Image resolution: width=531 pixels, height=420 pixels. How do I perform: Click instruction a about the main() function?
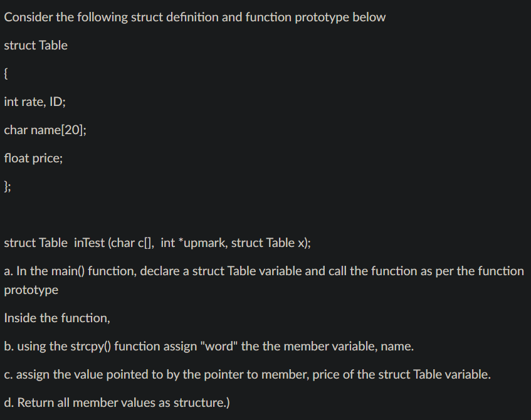point(264,280)
